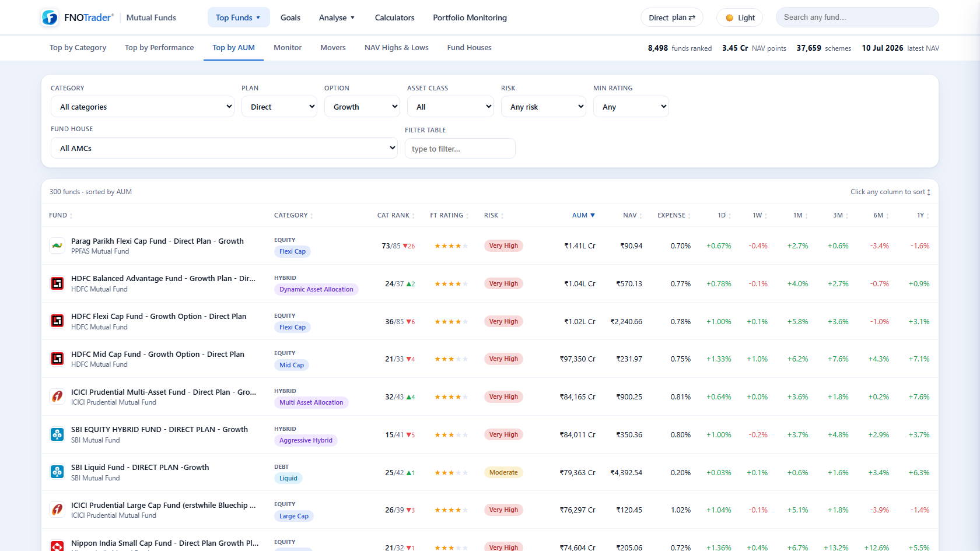The width and height of the screenshot is (980, 551).
Task: Click the Multi Asset Allocation category tag
Action: (311, 403)
